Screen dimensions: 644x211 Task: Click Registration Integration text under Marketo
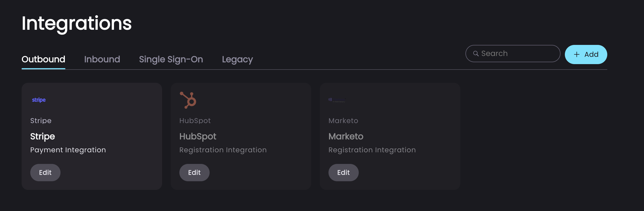[372, 150]
